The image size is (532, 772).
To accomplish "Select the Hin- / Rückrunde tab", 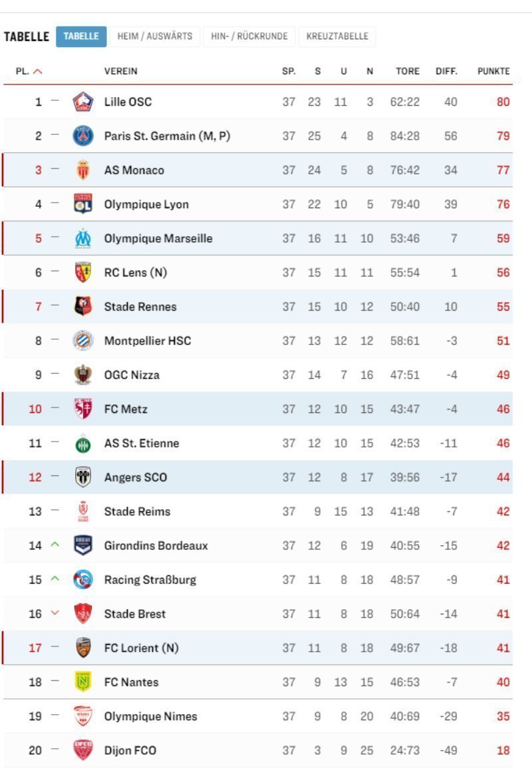I will tap(249, 37).
